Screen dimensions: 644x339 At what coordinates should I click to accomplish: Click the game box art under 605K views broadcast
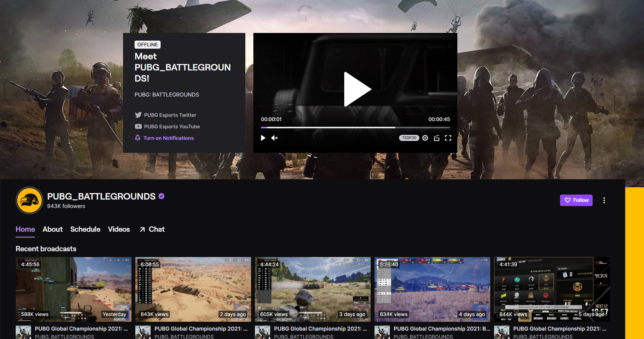(x=263, y=332)
